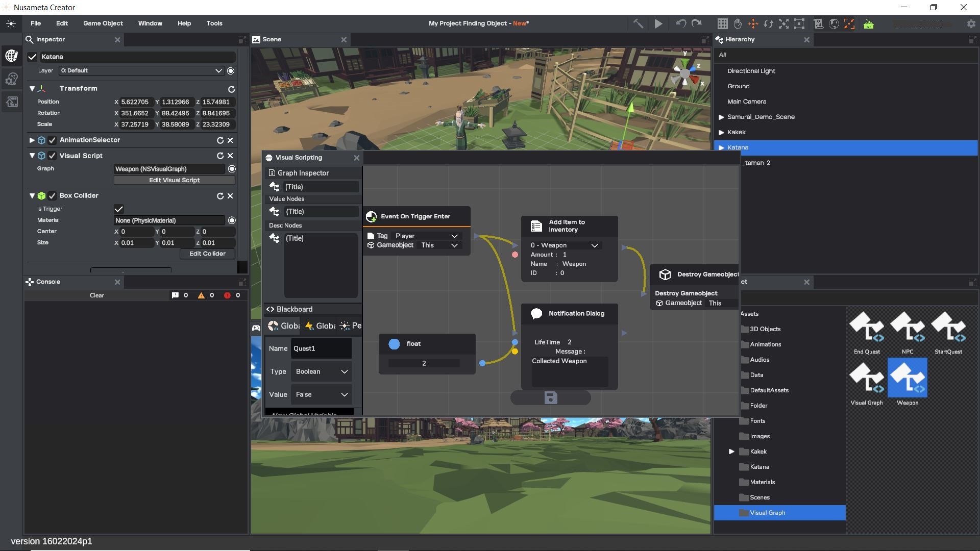Disable the Visual Script component checkbox
Image resolution: width=980 pixels, height=551 pixels.
[52, 156]
